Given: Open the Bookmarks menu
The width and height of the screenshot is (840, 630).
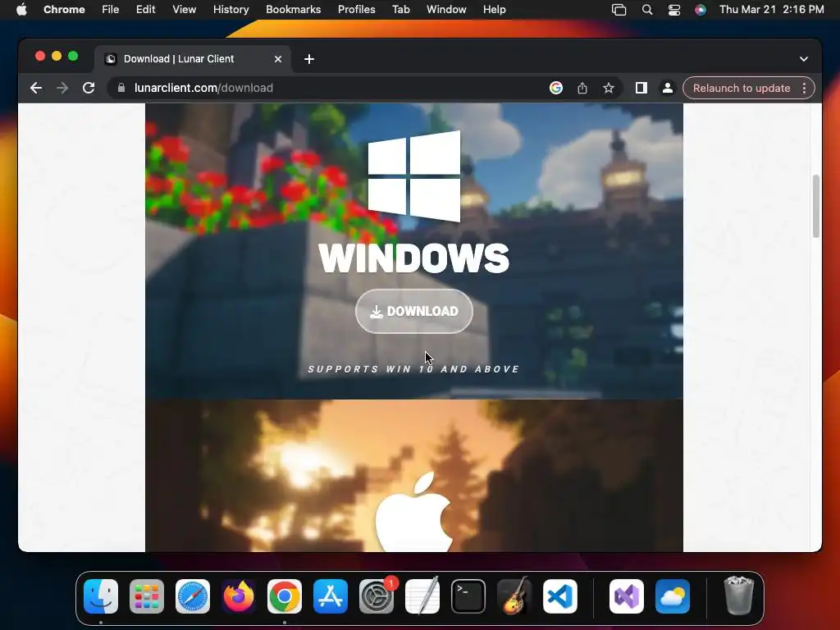Looking at the screenshot, I should [293, 9].
